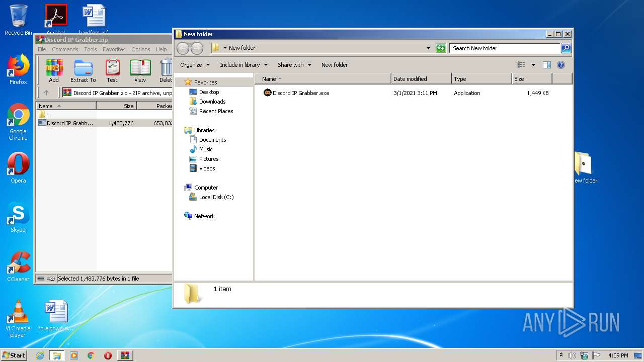Screen dimensions: 644x362
Task: Sort by Size column in Explorer
Action: (x=532, y=79)
